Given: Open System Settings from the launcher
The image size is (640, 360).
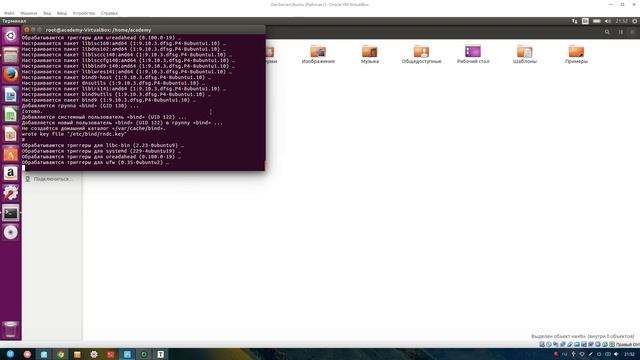Looking at the screenshot, I should pyautogui.click(x=11, y=193).
